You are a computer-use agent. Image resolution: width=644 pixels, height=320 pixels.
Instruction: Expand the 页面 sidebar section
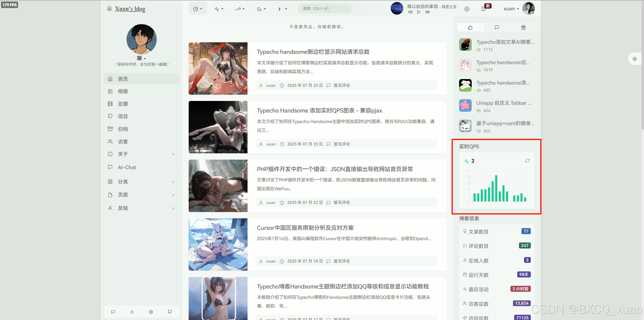point(142,195)
